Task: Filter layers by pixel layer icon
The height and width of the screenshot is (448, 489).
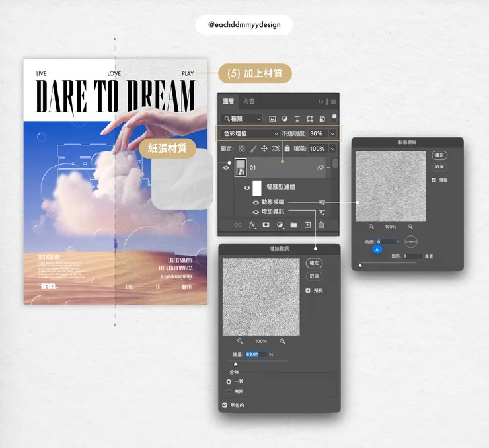Action: tap(272, 119)
